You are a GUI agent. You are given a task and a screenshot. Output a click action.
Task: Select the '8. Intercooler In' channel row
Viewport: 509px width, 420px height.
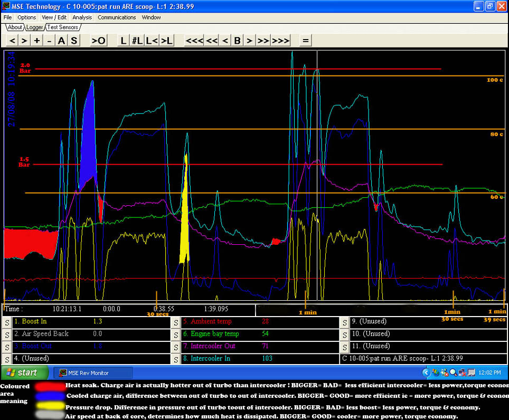260,358
